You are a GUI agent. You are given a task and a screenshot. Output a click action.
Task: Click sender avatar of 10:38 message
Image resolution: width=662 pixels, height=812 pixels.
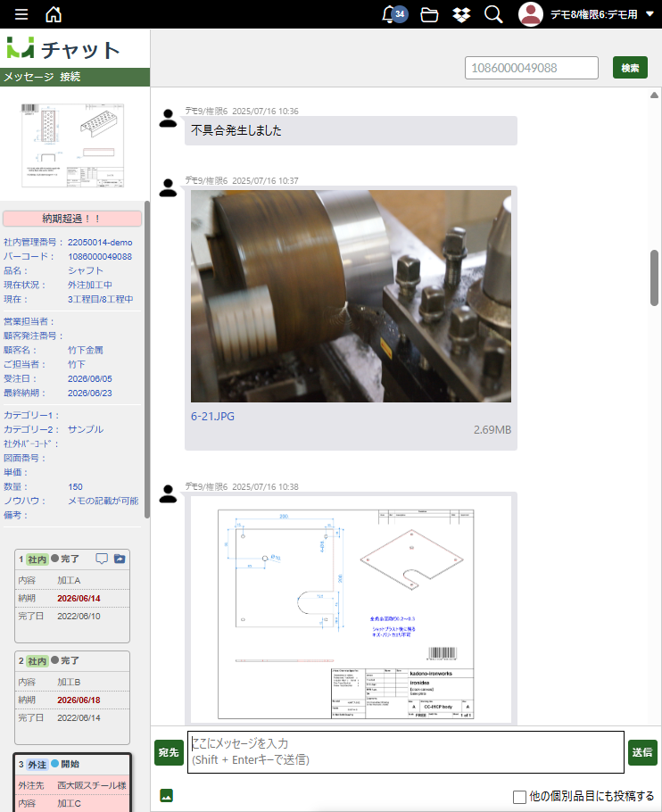pyautogui.click(x=168, y=494)
